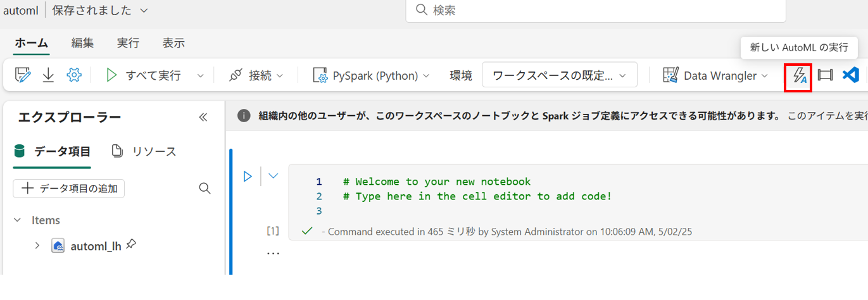Search data items with magnifier icon
This screenshot has width=868, height=300.
(204, 189)
